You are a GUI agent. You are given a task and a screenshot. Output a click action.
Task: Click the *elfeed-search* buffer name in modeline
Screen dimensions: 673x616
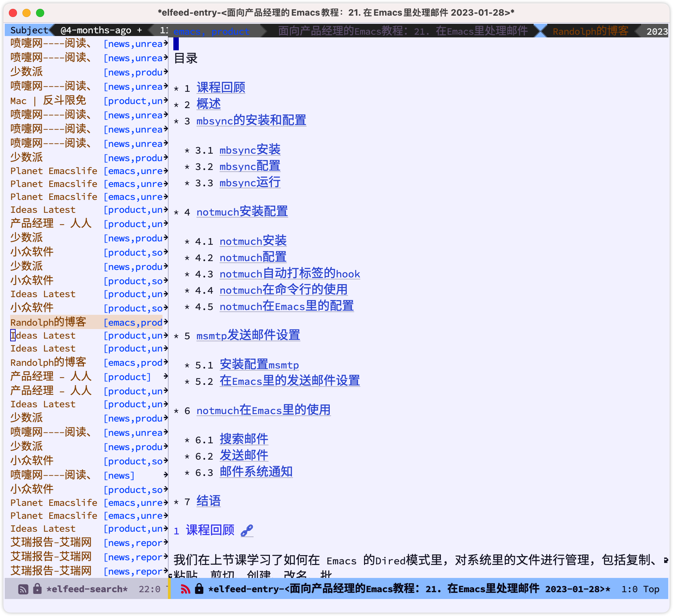(x=87, y=589)
